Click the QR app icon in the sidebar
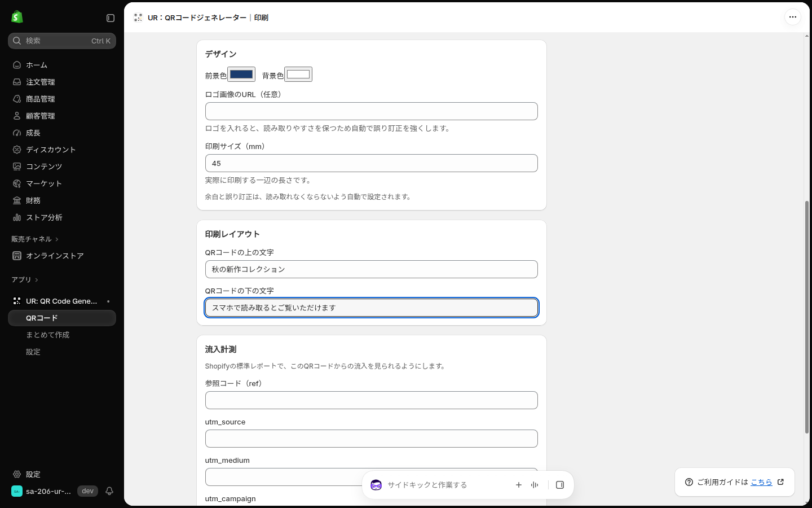The height and width of the screenshot is (508, 812). pos(17,301)
